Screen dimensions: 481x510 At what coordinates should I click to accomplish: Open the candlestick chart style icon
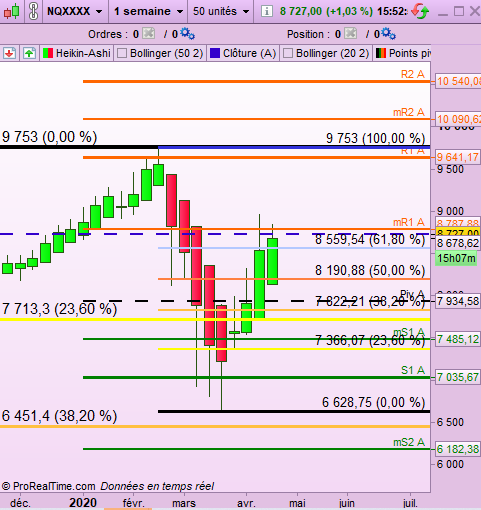pyautogui.click(x=12, y=11)
